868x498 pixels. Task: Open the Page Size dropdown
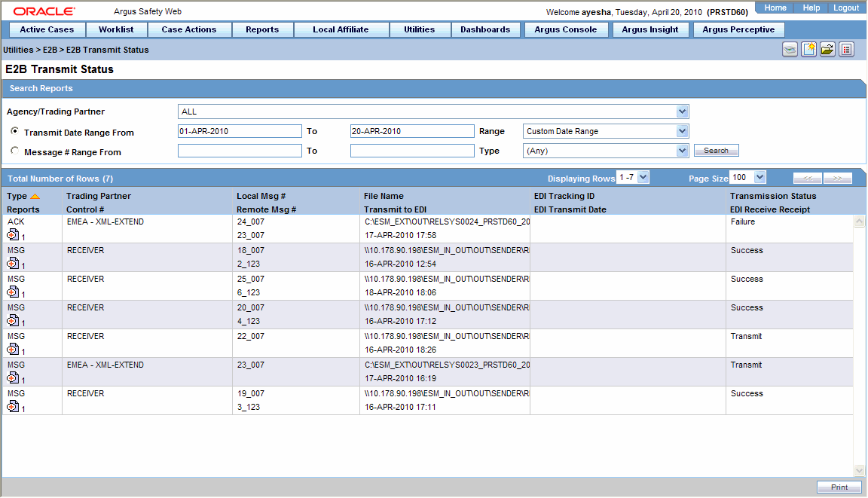coord(746,177)
